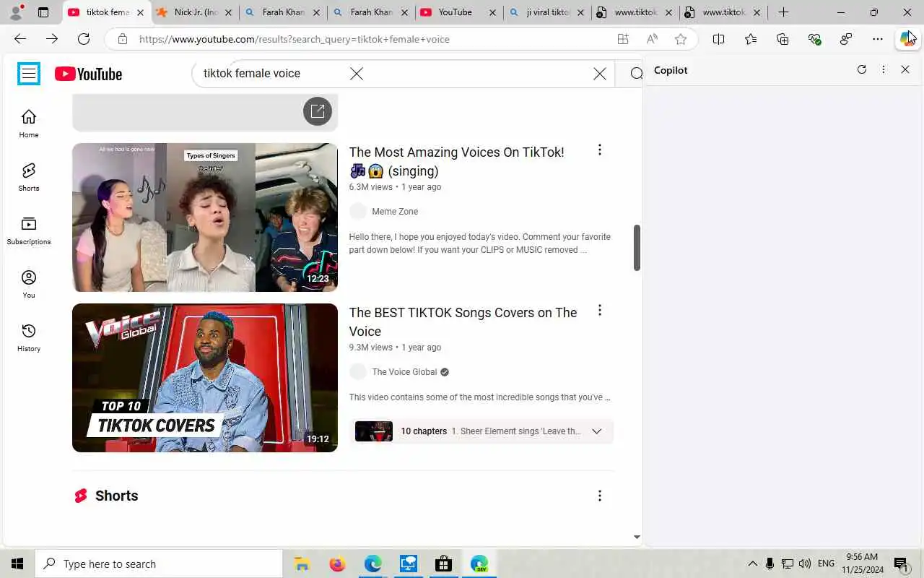Open options menu for Shorts section
Image resolution: width=924 pixels, height=578 pixels.
click(599, 496)
